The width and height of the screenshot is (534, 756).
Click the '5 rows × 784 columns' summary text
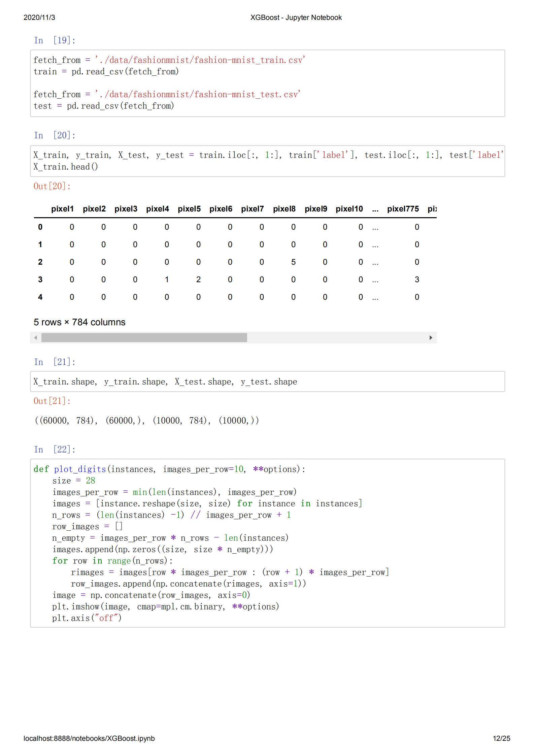[x=79, y=322]
